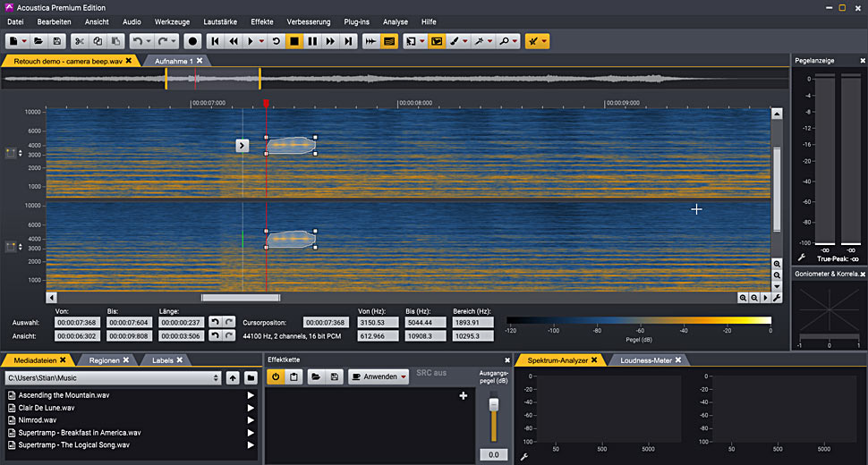Click the Stop playback button
Image resolution: width=868 pixels, height=465 pixels.
pos(294,41)
